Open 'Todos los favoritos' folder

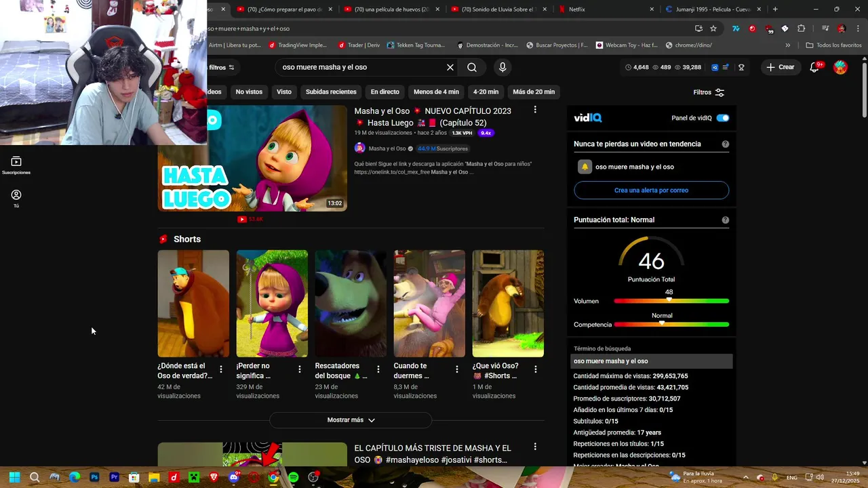point(833,45)
